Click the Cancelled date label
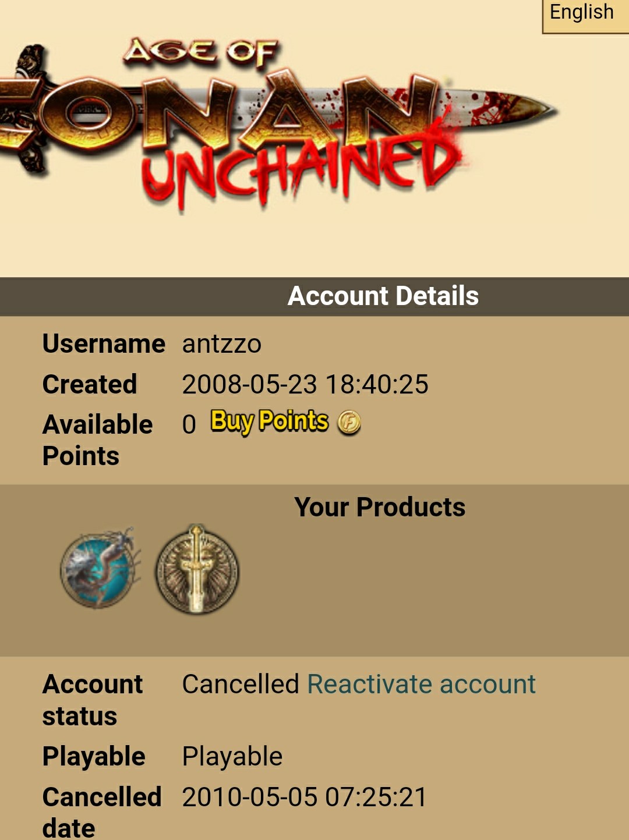 point(102,811)
